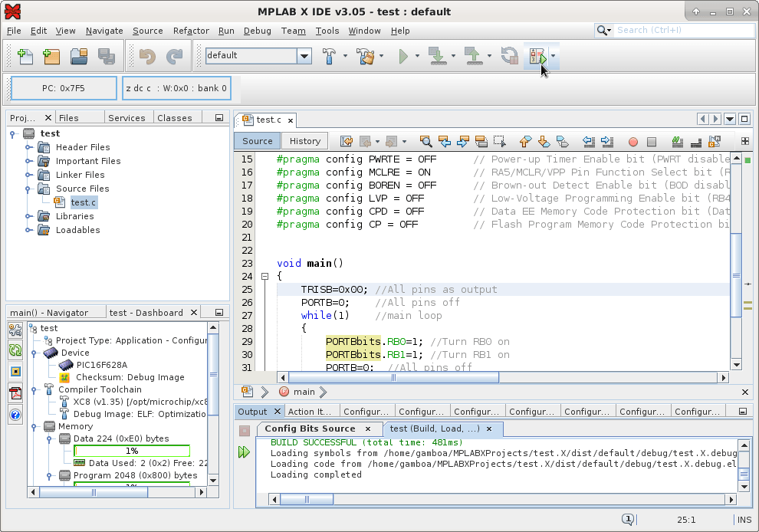
Task: Click the Shift Line Right icon
Action: pos(607,141)
